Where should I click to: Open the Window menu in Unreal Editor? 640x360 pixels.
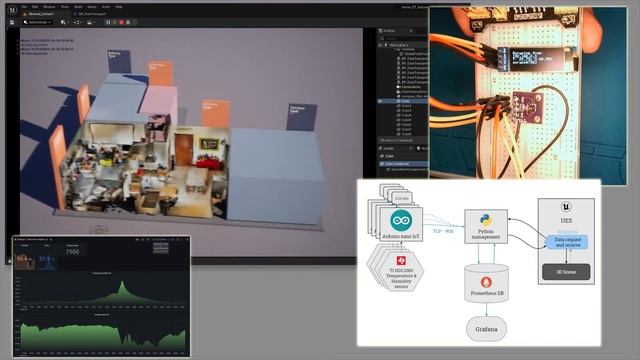(49, 7)
